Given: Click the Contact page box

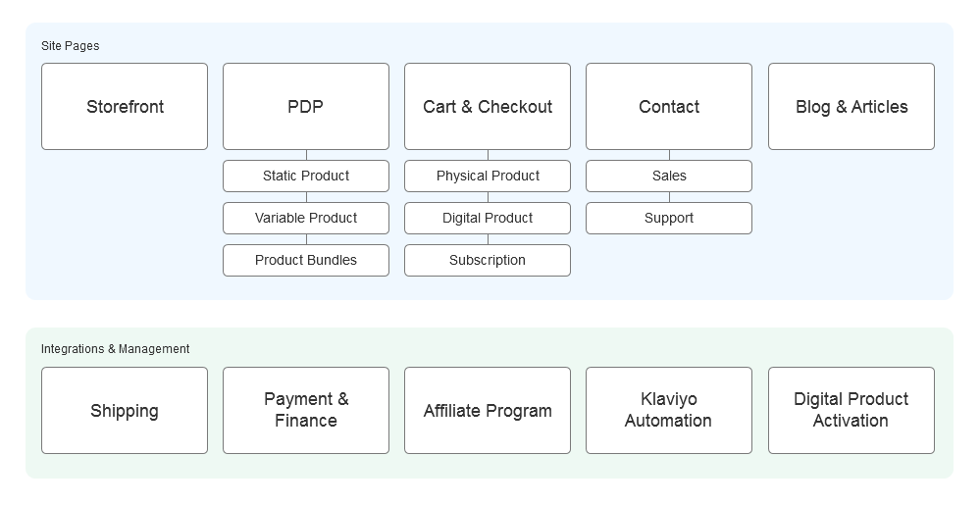Looking at the screenshot, I should (669, 107).
